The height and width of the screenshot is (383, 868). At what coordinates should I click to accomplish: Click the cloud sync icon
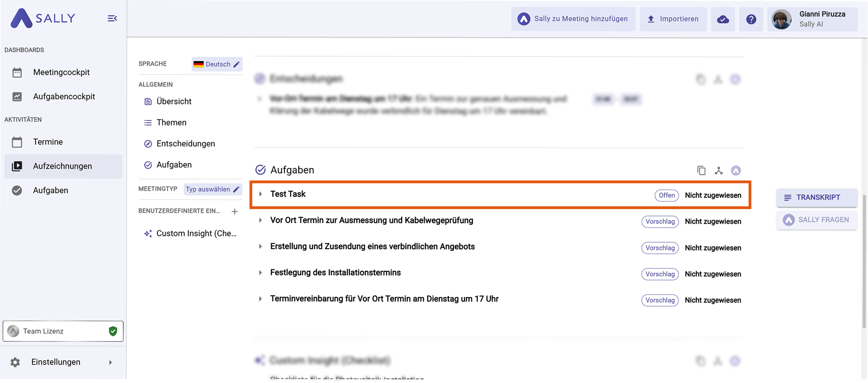point(723,19)
